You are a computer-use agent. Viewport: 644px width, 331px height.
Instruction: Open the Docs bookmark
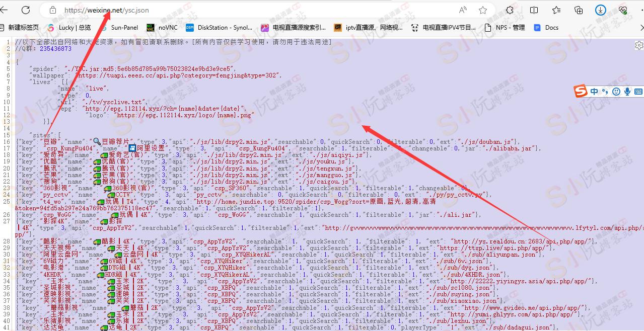tap(546, 28)
